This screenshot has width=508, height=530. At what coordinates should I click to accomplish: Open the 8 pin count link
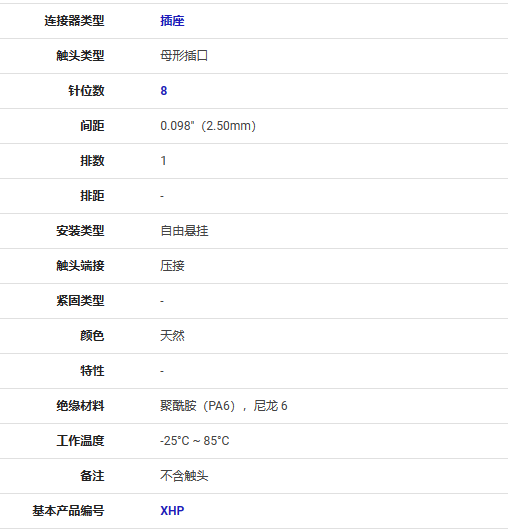point(164,91)
